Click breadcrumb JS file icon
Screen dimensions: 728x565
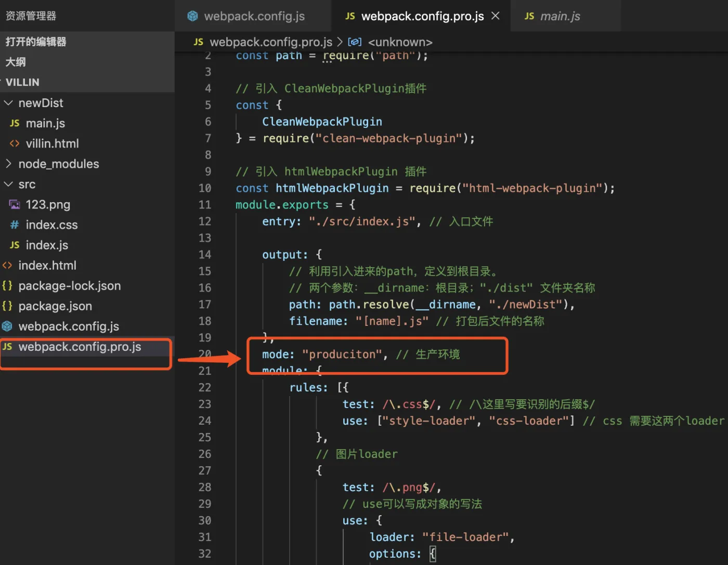pos(198,42)
